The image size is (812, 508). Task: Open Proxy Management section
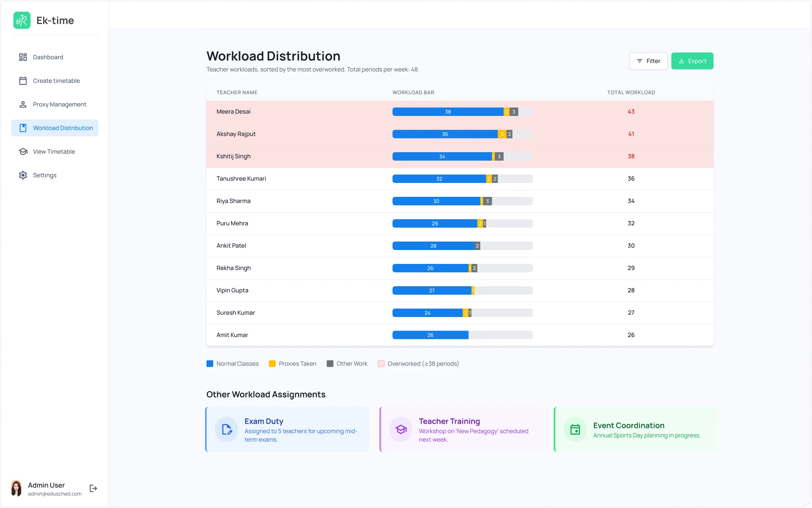(55, 105)
